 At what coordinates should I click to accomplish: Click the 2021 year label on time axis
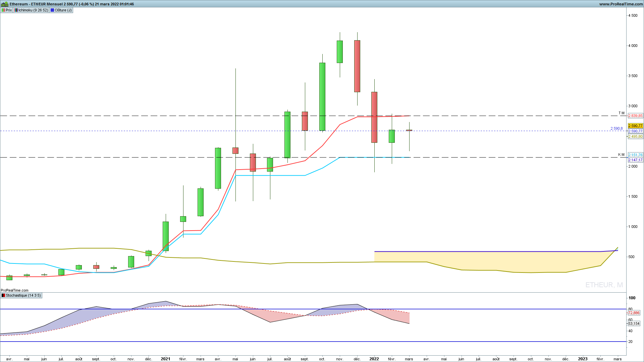[165, 359]
